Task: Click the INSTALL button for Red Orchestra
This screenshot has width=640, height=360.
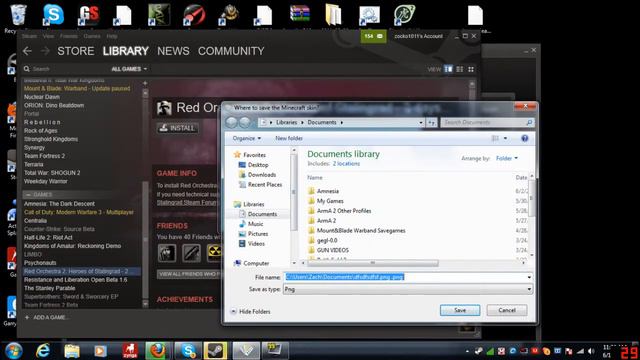Action: [178, 128]
